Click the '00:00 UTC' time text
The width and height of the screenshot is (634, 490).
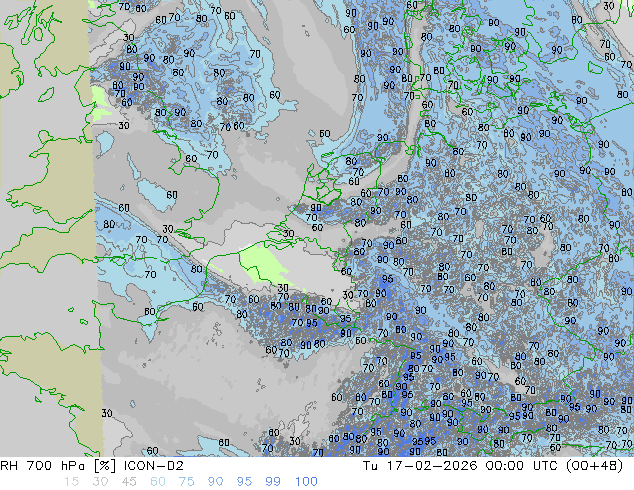[523, 466]
